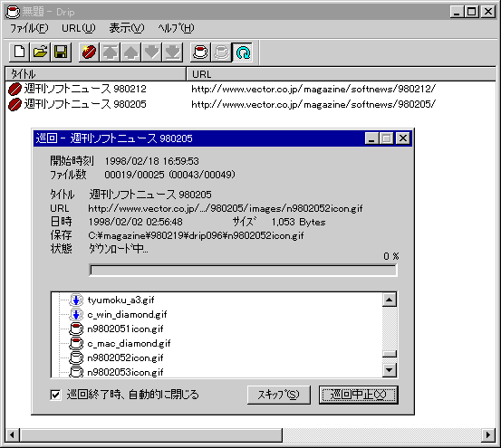Image resolution: width=501 pixels, height=448 pixels.
Task: Open the URL(U) menu
Action: pyautogui.click(x=79, y=28)
